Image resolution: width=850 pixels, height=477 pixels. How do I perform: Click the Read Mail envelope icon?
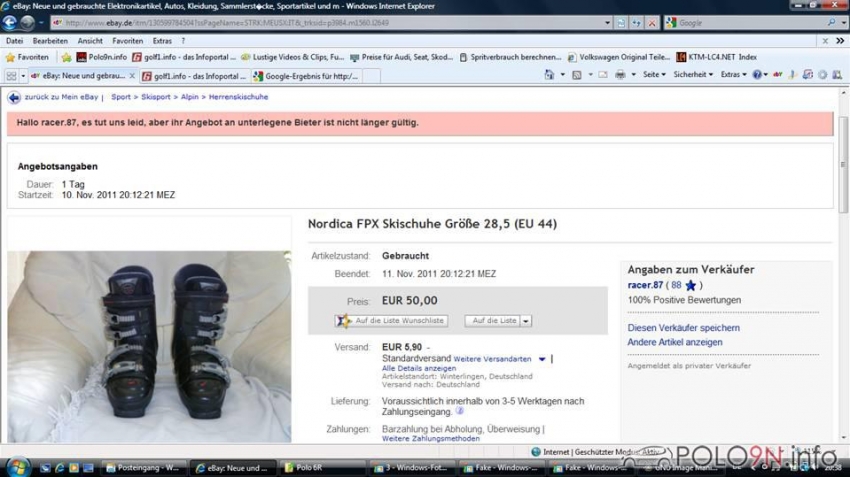[x=603, y=75]
